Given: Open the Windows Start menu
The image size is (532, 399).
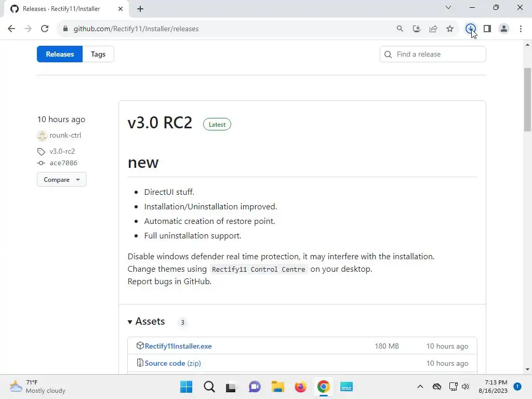Looking at the screenshot, I should (187, 387).
